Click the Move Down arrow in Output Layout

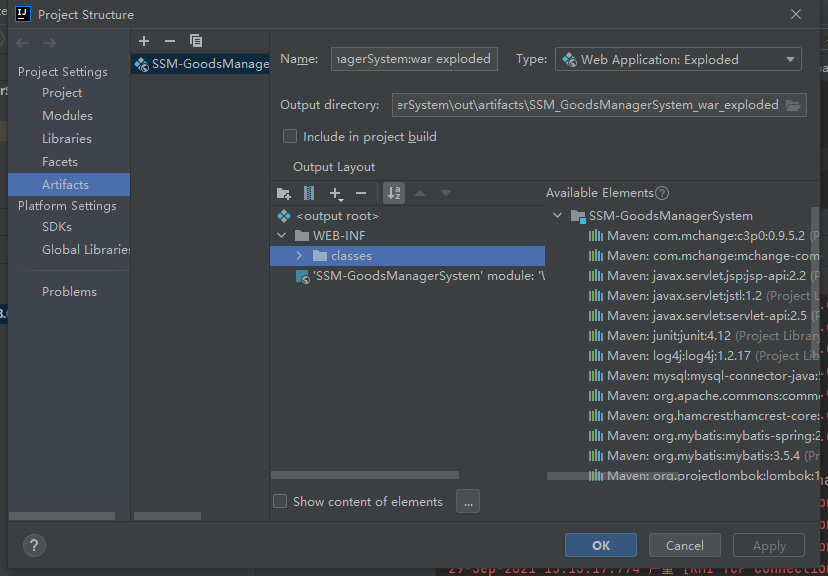[446, 193]
